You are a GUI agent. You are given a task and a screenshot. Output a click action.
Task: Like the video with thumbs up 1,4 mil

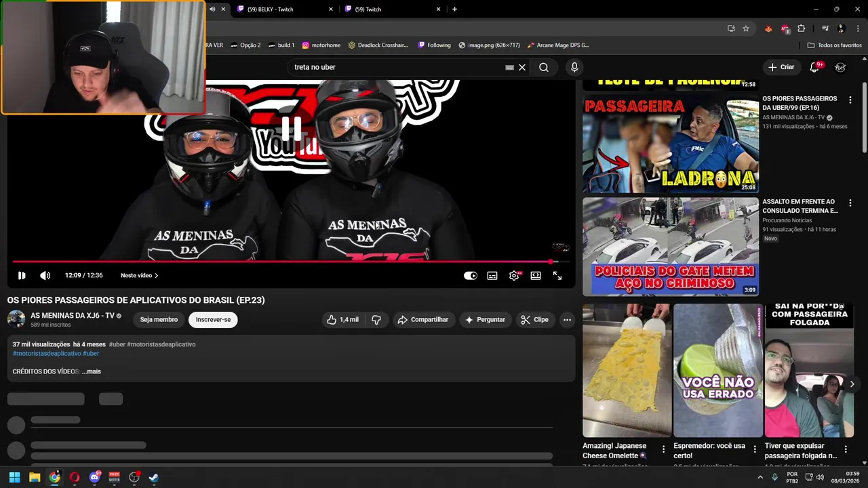342,320
